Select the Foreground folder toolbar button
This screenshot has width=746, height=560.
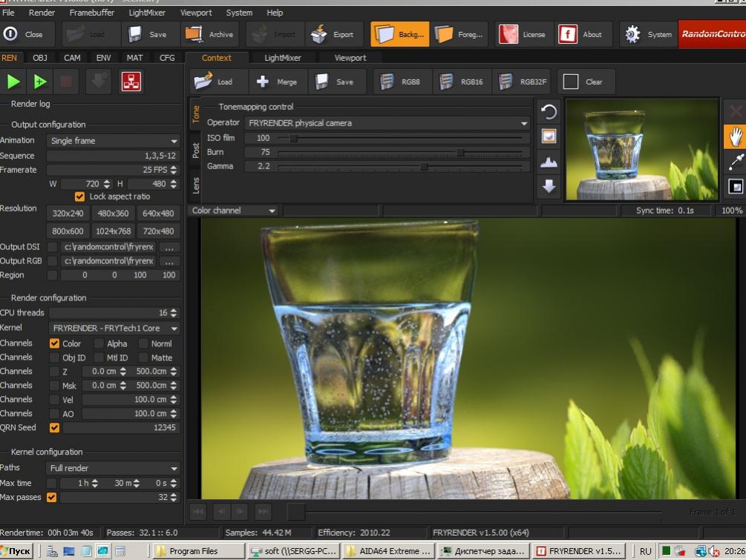459,34
